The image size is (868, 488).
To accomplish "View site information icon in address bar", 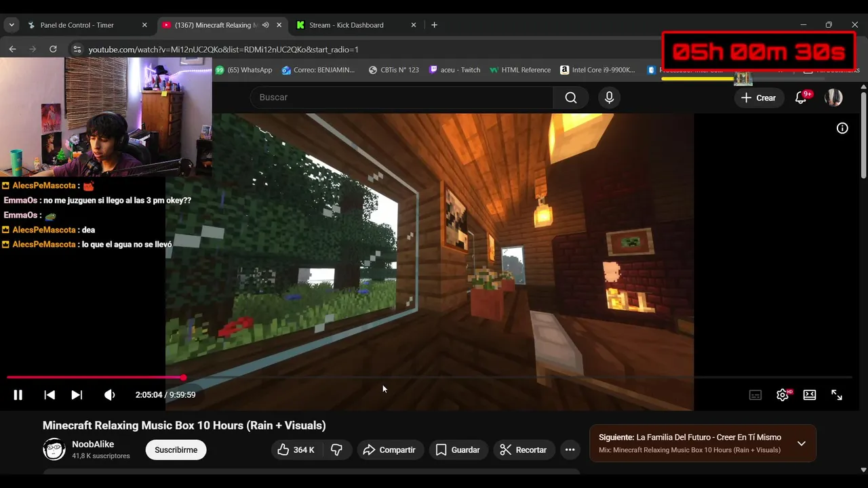I will pos(77,49).
